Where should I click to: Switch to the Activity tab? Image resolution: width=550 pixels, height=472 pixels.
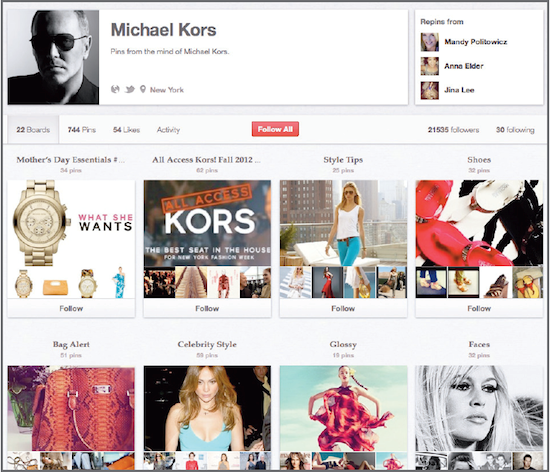tap(168, 130)
